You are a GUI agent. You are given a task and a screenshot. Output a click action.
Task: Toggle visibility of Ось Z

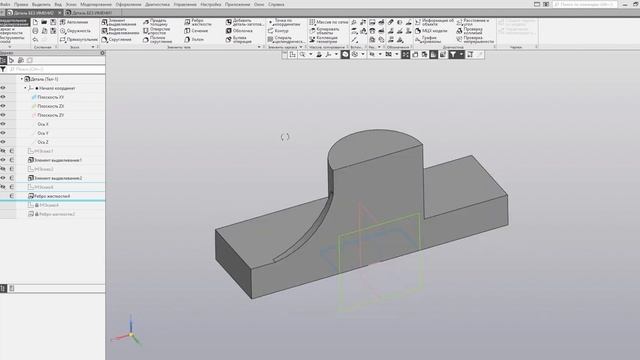point(3,142)
